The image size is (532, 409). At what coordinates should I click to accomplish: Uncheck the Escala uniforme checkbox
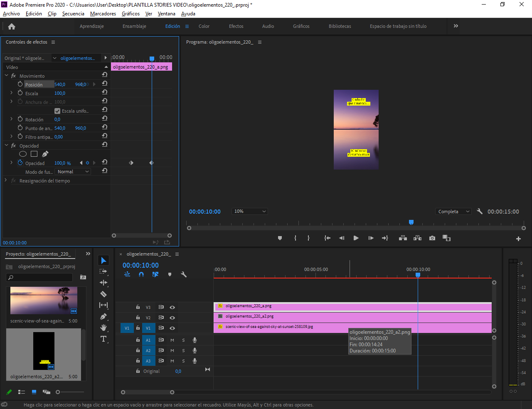[x=57, y=111]
